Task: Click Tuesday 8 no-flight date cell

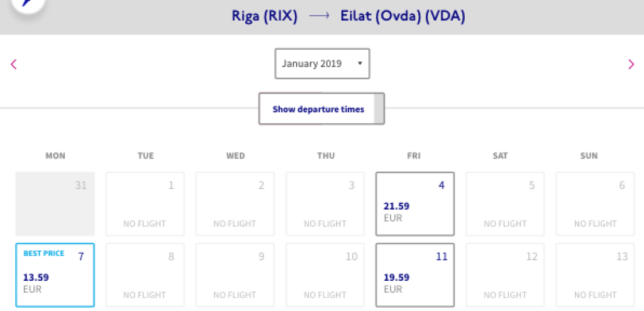Action: tap(145, 275)
